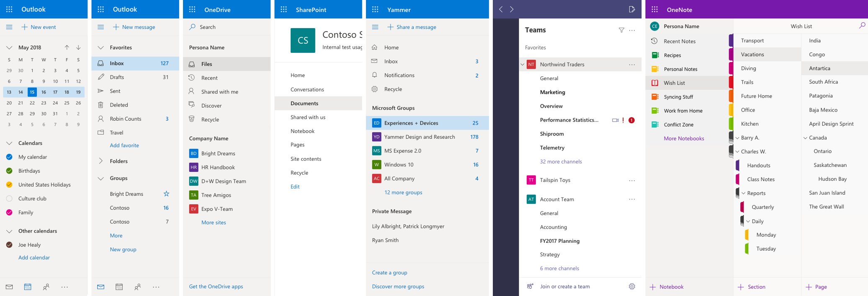Screen dimensions: 868x296
Task: Click the Bright Dreams BD site tile
Action: 193,153
